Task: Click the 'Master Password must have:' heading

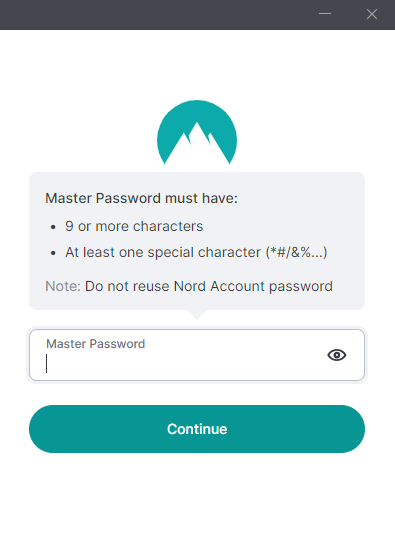Action: 141,198
